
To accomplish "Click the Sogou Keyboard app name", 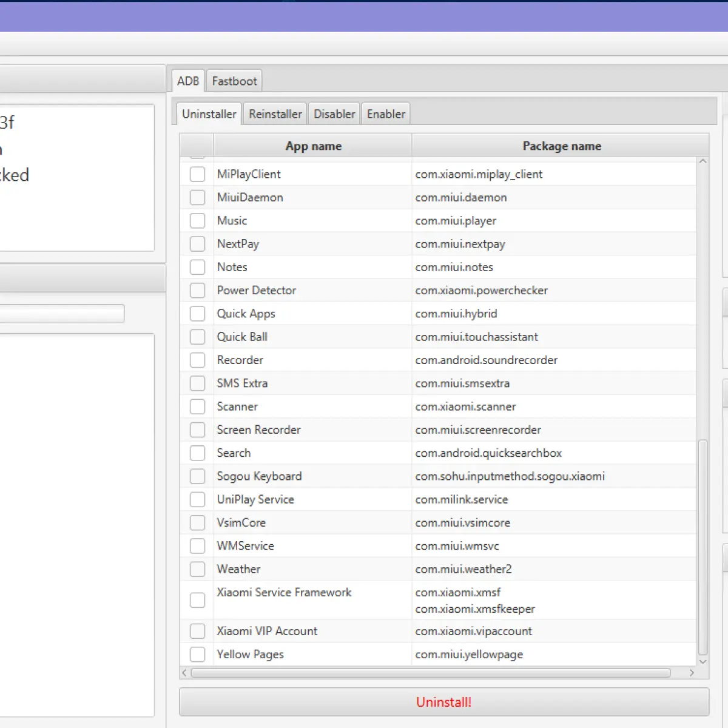I will pyautogui.click(x=259, y=477).
